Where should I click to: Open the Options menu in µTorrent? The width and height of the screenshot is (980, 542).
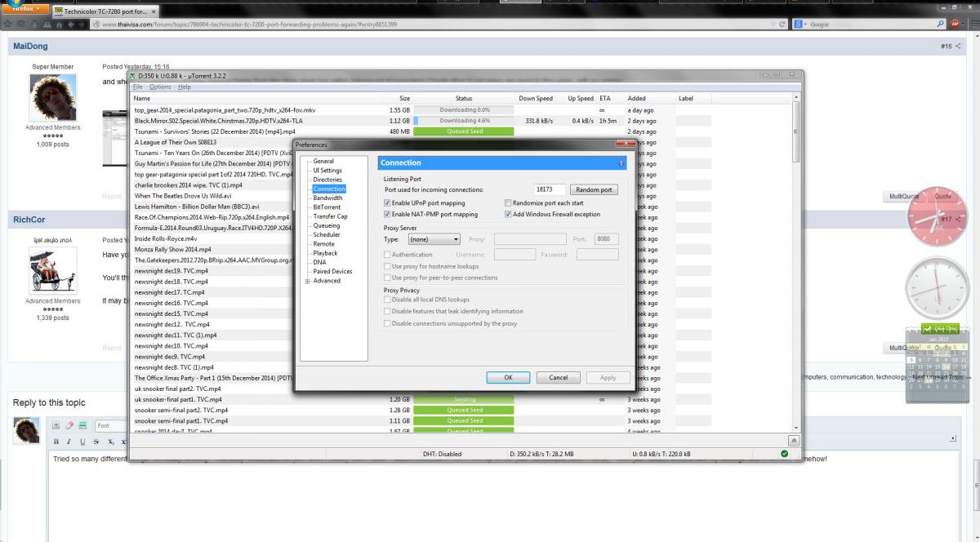click(160, 87)
